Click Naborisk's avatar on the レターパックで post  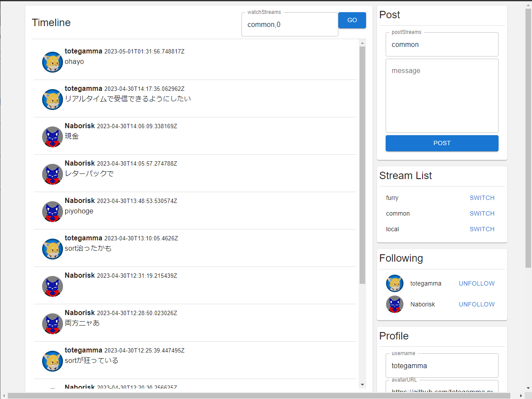[x=53, y=174]
